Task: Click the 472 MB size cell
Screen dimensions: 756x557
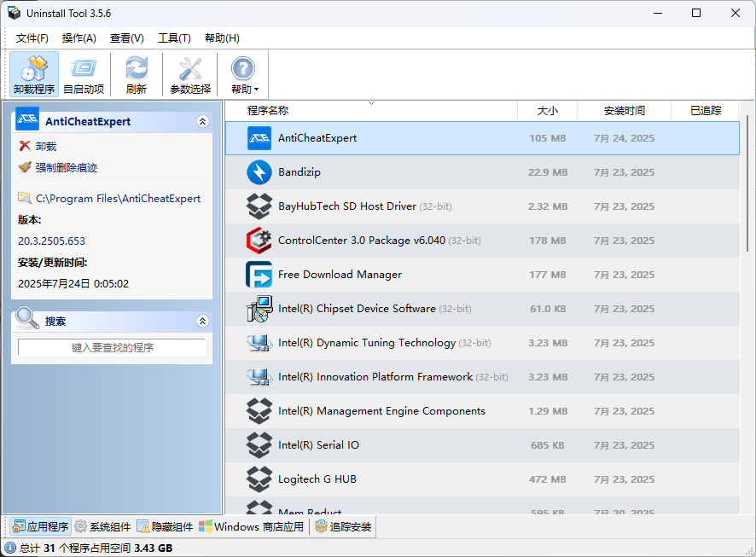Action: click(x=547, y=479)
